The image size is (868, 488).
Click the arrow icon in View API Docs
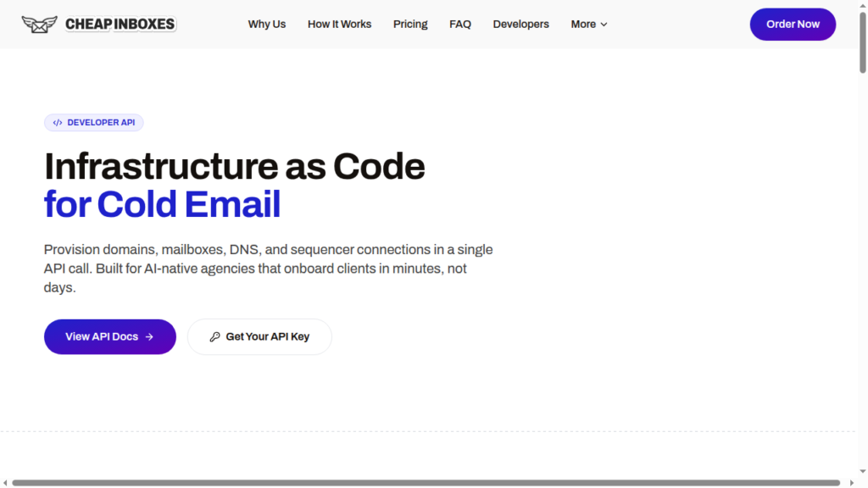(149, 337)
